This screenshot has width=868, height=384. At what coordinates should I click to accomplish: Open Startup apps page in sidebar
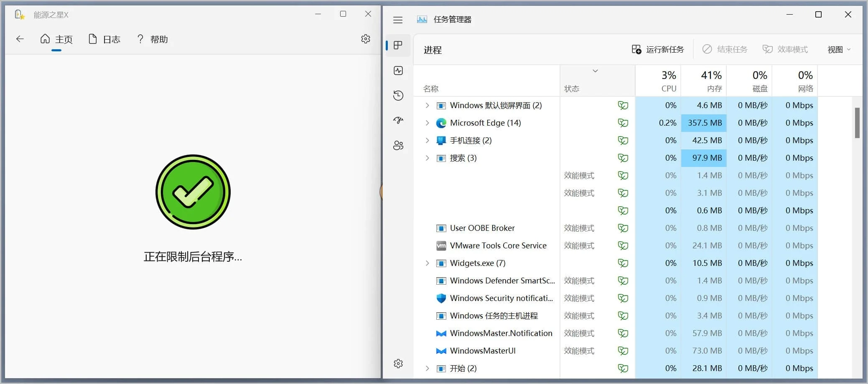point(398,121)
